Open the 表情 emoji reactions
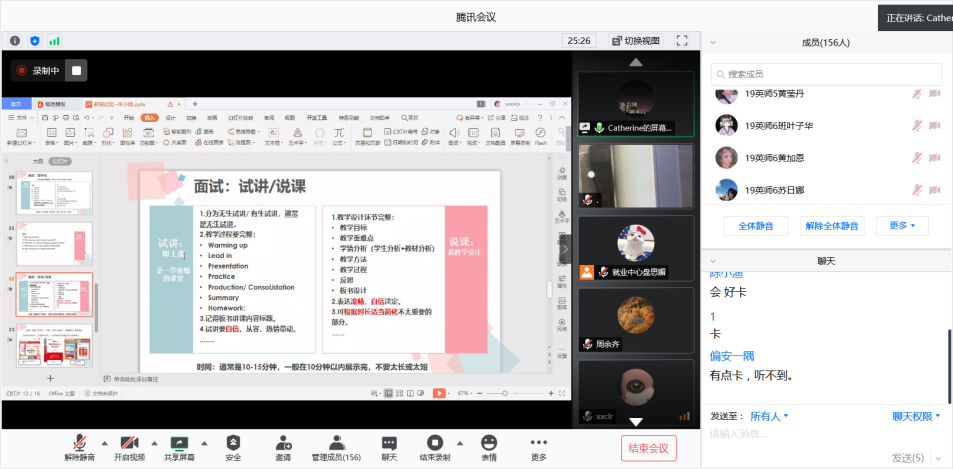This screenshot has width=953, height=469. coord(489,442)
